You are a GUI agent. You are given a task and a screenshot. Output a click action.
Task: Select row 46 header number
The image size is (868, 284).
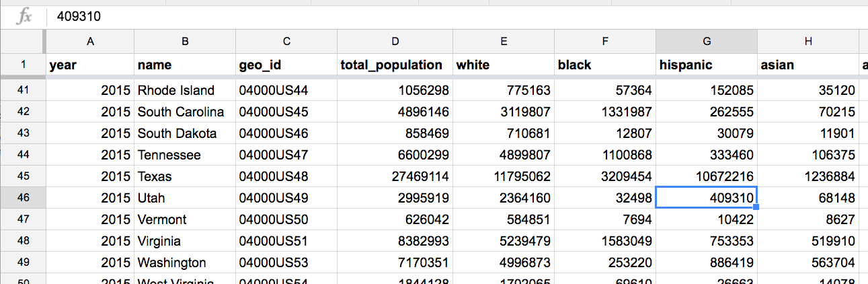point(23,198)
